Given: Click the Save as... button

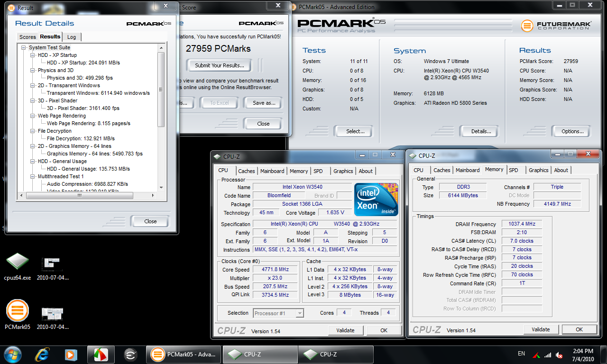Looking at the screenshot, I should click(264, 103).
